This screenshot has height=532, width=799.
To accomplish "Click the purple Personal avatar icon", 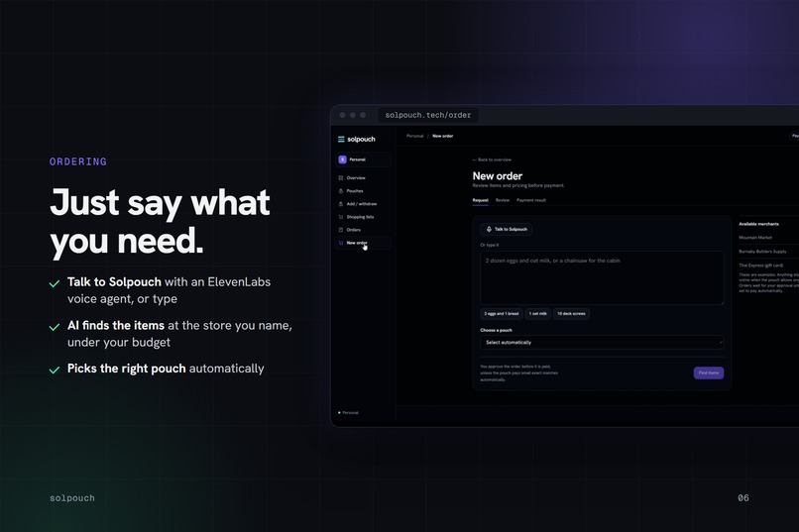I will [x=342, y=160].
